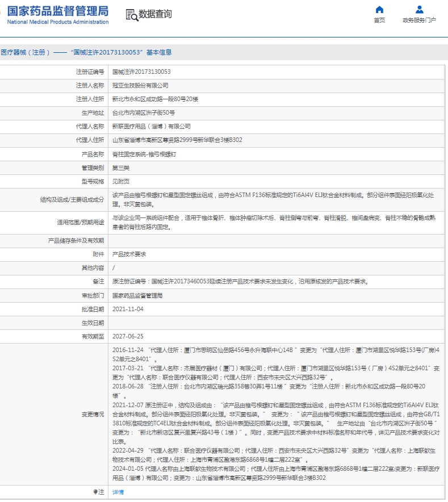Click the 其他内容 row label
Image resolution: width=448 pixels, height=502 pixels.
93,268
